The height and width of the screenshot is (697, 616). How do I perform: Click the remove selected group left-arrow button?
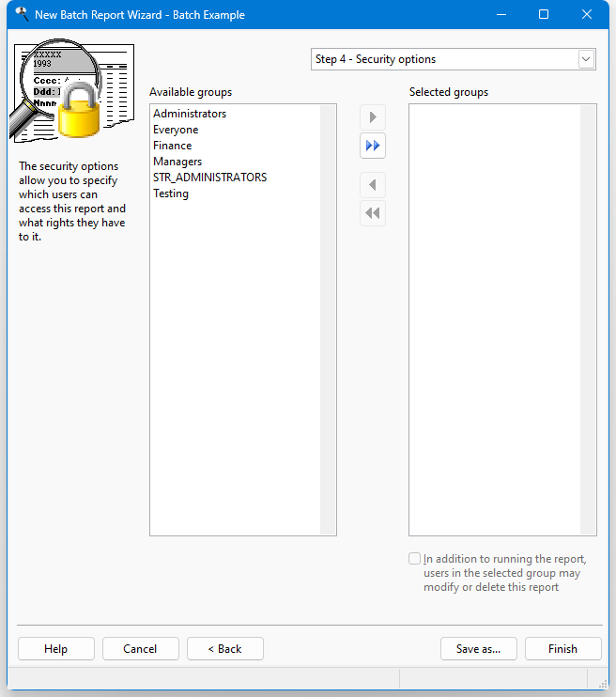[x=373, y=185]
